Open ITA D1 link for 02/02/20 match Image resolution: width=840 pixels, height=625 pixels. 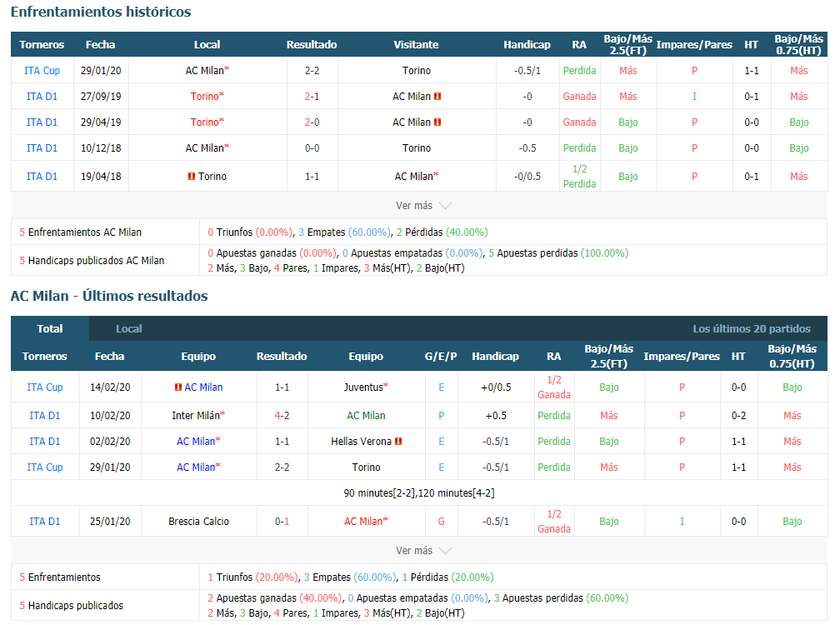(x=45, y=442)
